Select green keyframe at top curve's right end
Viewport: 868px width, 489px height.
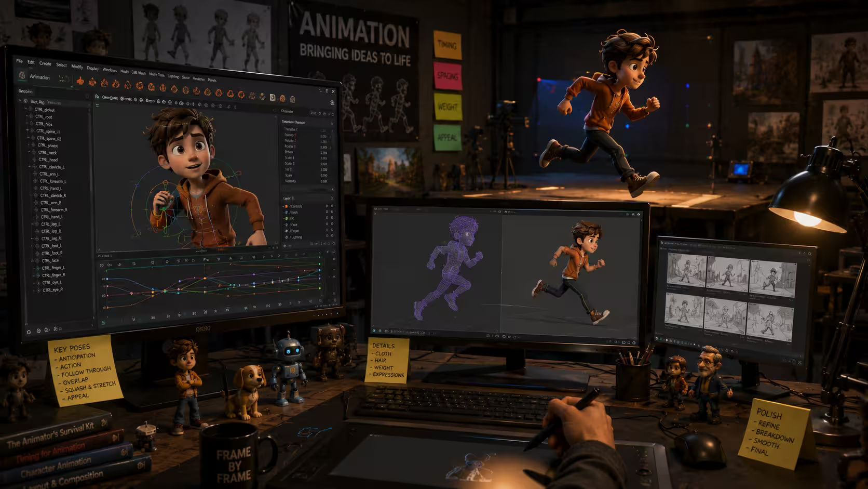pyautogui.click(x=319, y=264)
